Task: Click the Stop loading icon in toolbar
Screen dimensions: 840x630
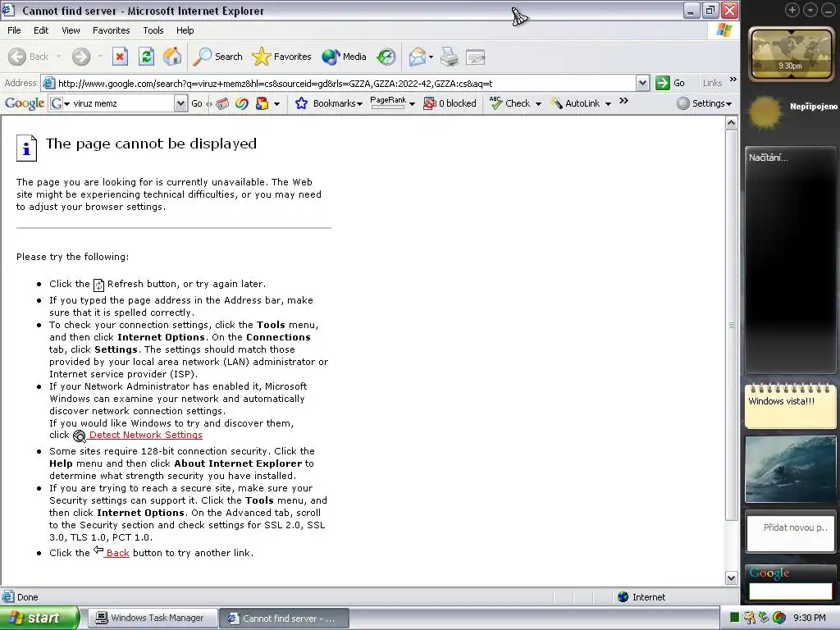Action: [120, 57]
